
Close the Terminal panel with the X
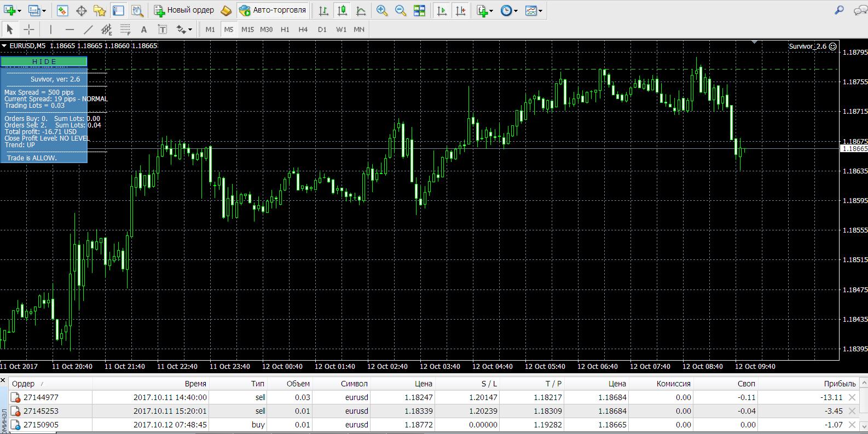pyautogui.click(x=3, y=380)
